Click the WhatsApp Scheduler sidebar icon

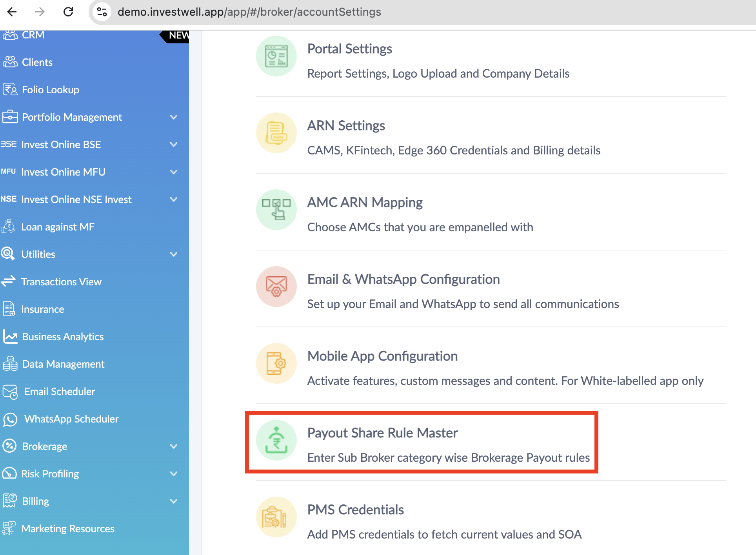[x=10, y=419]
